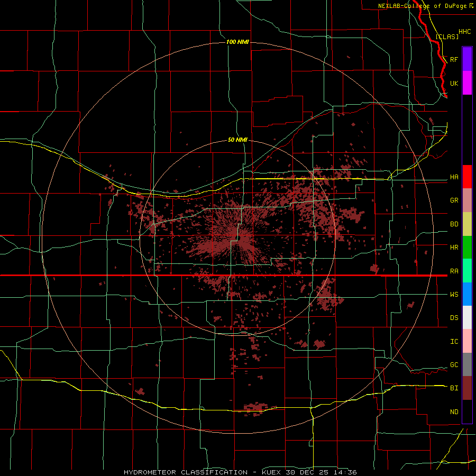This screenshot has height=476, width=476.
Task: Click the HR legend label
Action: 454,248
